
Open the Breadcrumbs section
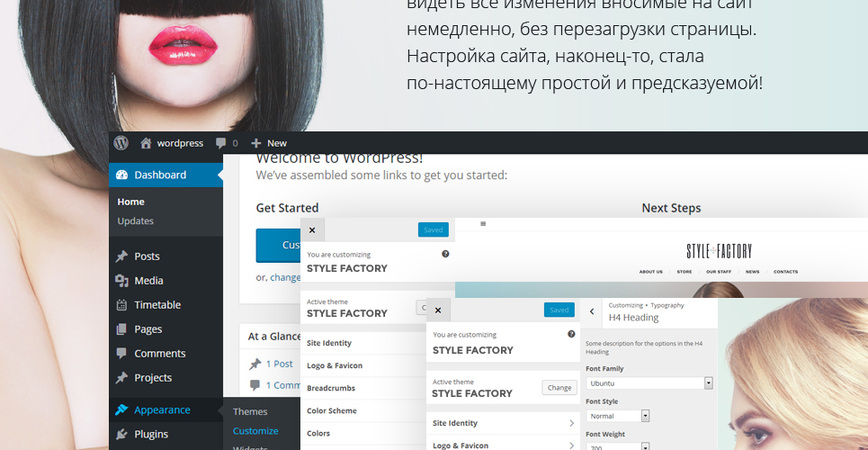pyautogui.click(x=363, y=388)
